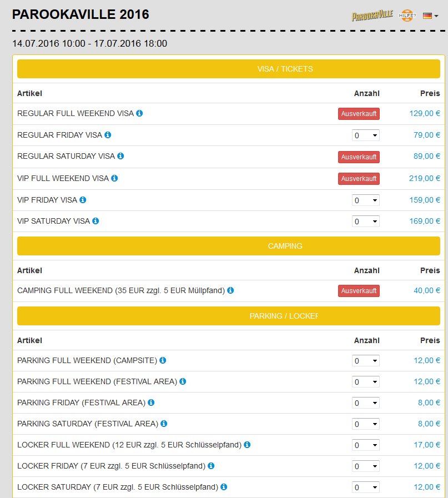
Task: Click the 8,00 € price for PARKING SATURDAY
Action: 429,424
